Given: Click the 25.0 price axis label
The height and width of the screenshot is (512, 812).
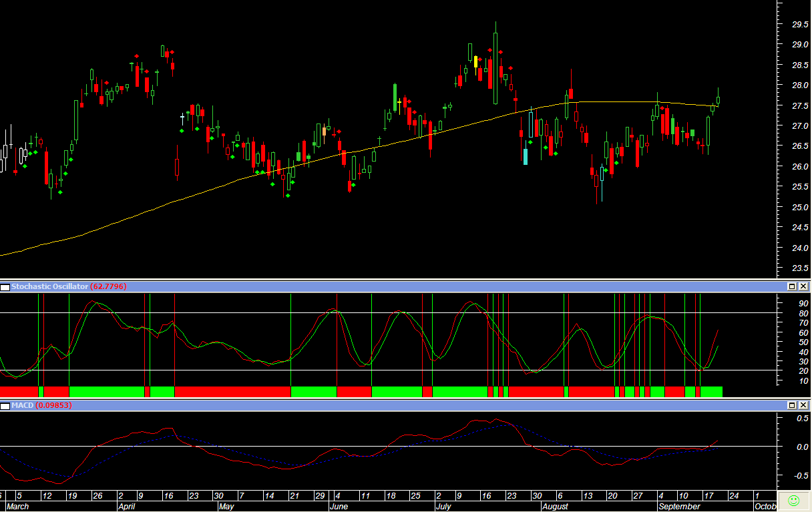Looking at the screenshot, I should (800, 207).
